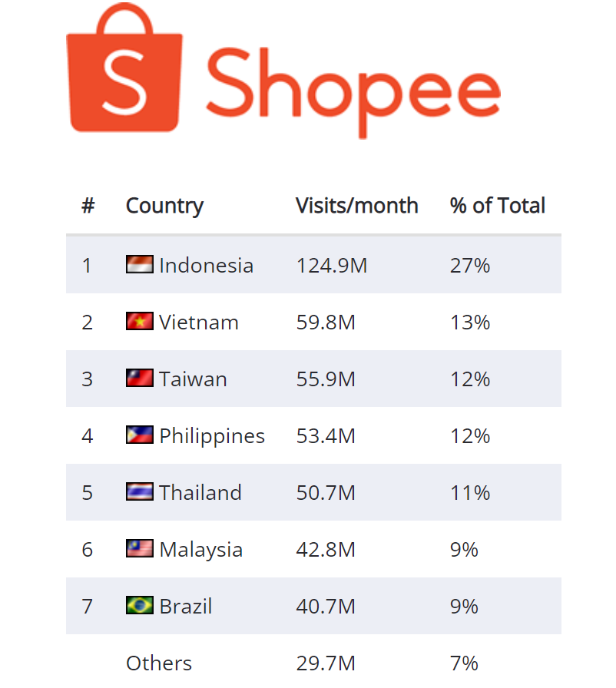Click the Indonesia flag icon

tap(140, 265)
